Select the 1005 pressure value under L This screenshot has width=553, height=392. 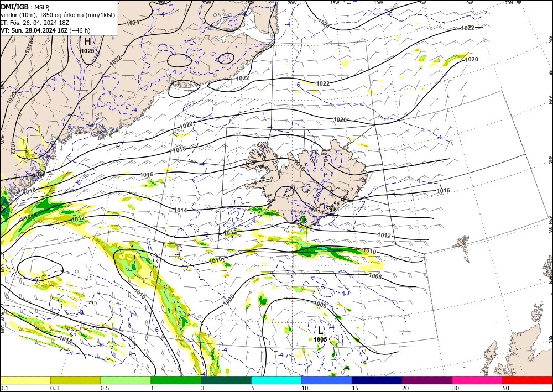click(x=320, y=339)
